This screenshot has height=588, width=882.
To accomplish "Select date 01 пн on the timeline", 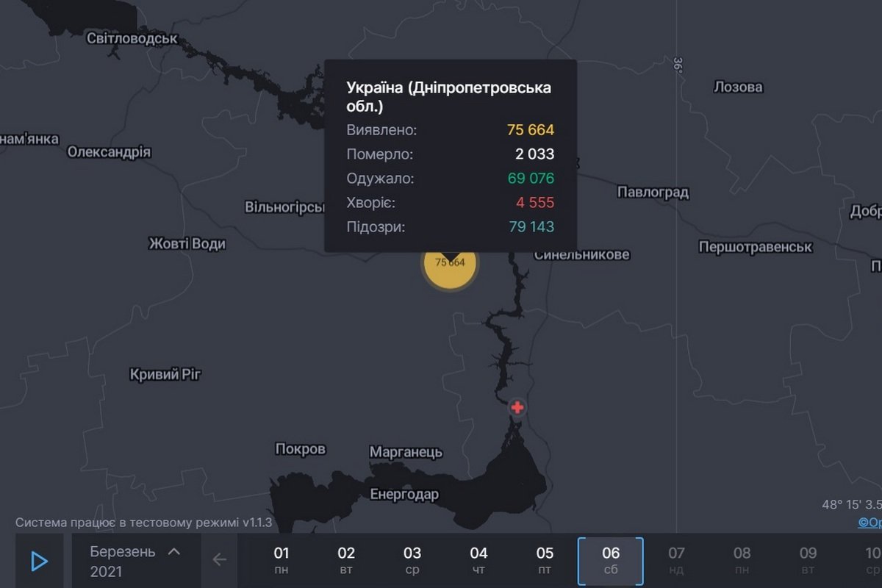I will tap(281, 560).
